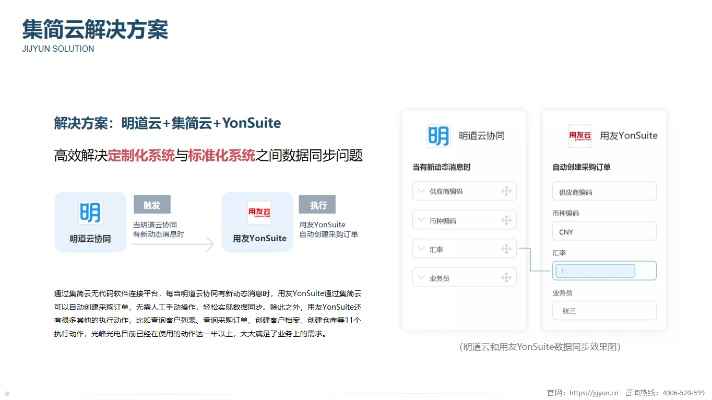The width and height of the screenshot is (712, 400).
Task: Expand the 汇率 chevron in left panel
Action: 421,248
